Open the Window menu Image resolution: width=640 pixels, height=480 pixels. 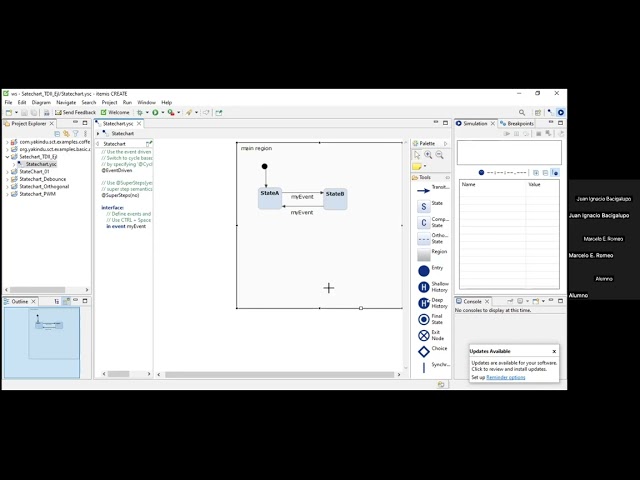click(147, 102)
